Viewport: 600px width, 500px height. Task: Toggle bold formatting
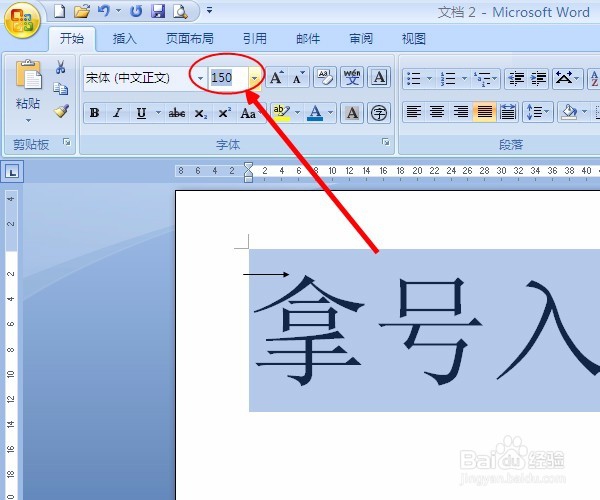click(x=95, y=113)
